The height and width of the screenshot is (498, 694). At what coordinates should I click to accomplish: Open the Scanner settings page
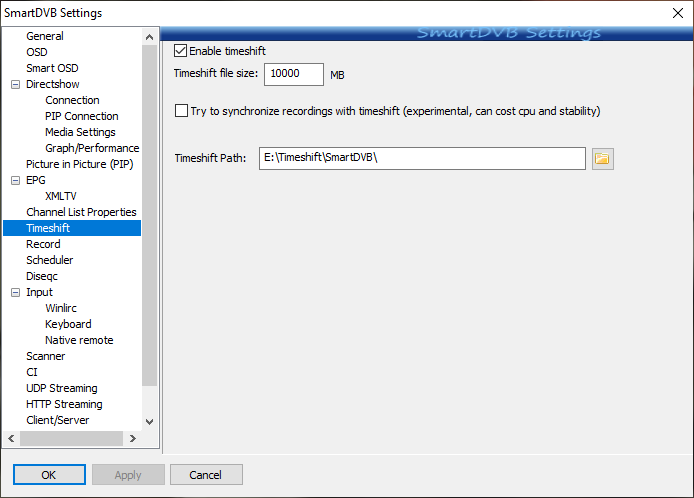[46, 356]
